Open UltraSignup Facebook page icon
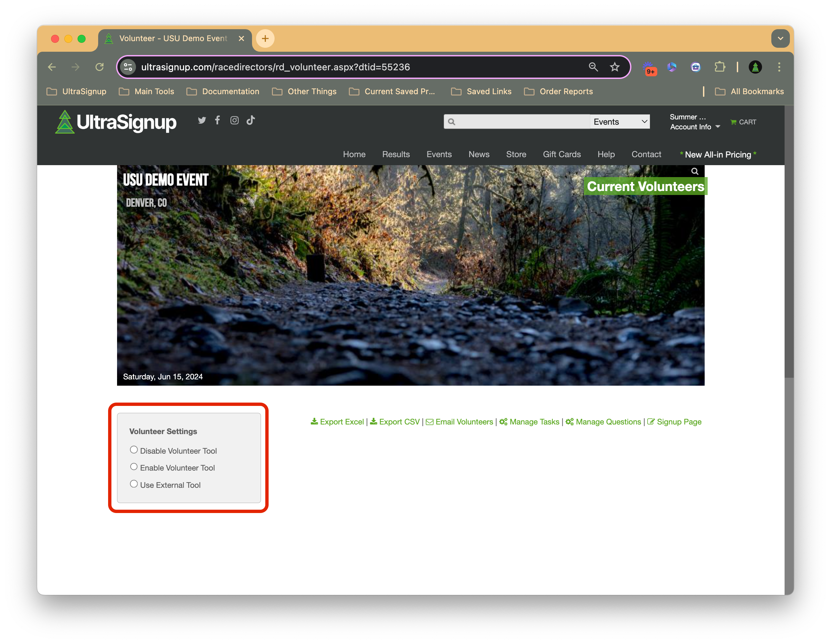This screenshot has width=831, height=644. click(x=217, y=120)
